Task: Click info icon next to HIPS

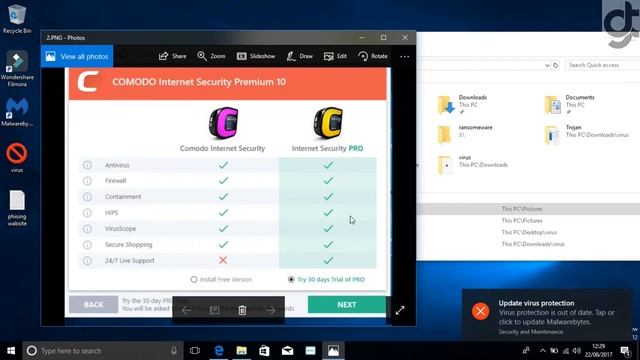Action: [x=87, y=213]
